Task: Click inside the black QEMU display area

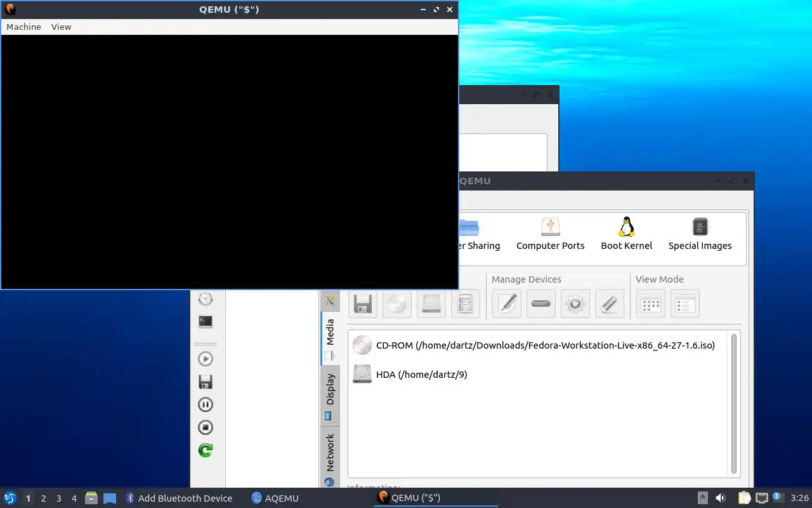Action: pos(229,161)
